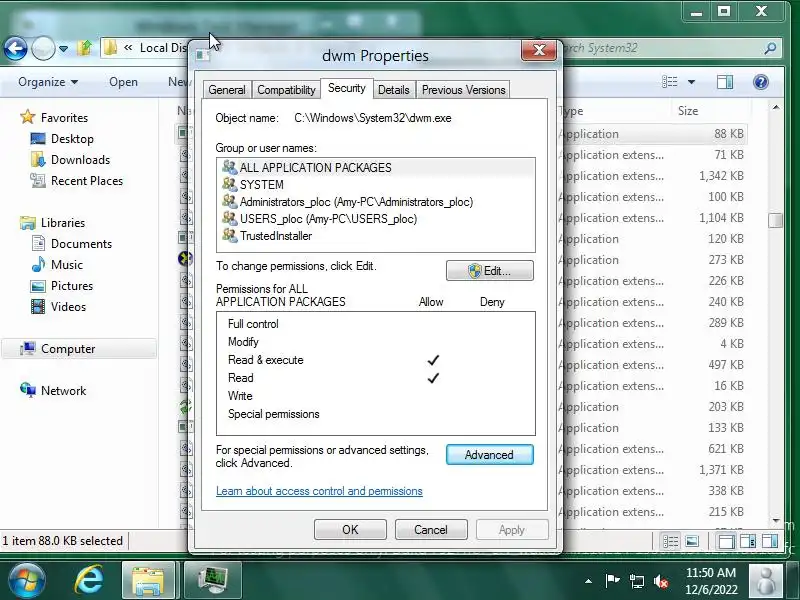Select the file row sized 273 KB

coord(653,260)
